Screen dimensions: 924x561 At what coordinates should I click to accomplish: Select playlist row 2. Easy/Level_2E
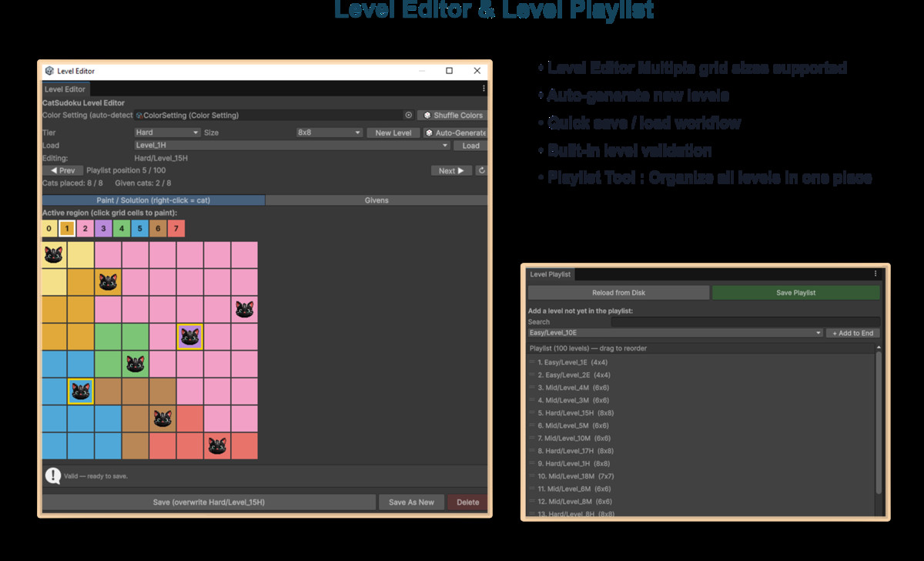pyautogui.click(x=701, y=375)
